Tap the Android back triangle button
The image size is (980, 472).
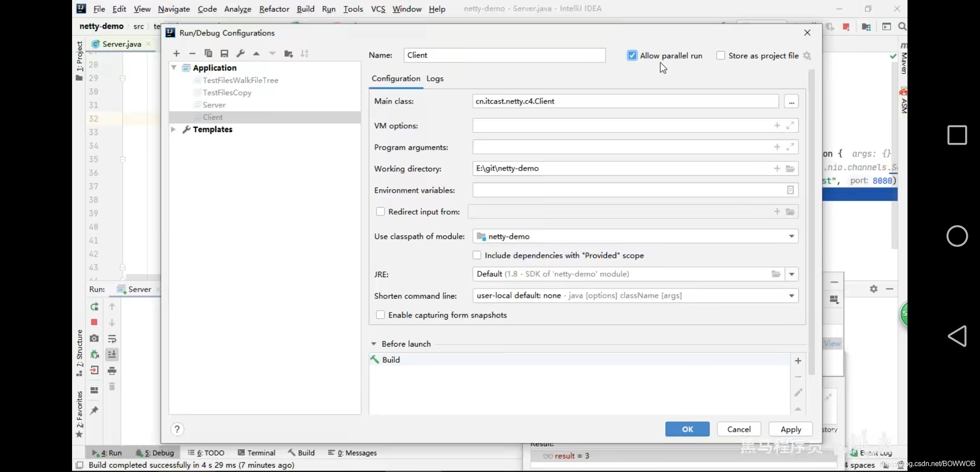coord(957,336)
